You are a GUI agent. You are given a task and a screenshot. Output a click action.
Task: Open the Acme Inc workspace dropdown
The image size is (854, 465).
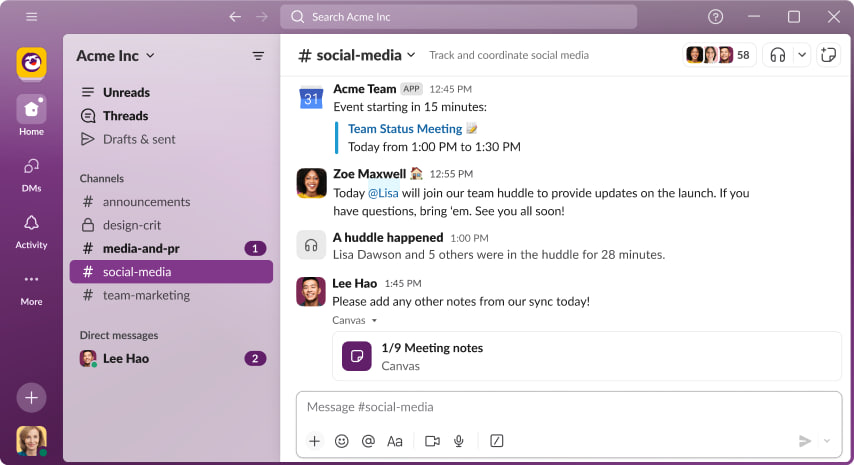pos(115,56)
